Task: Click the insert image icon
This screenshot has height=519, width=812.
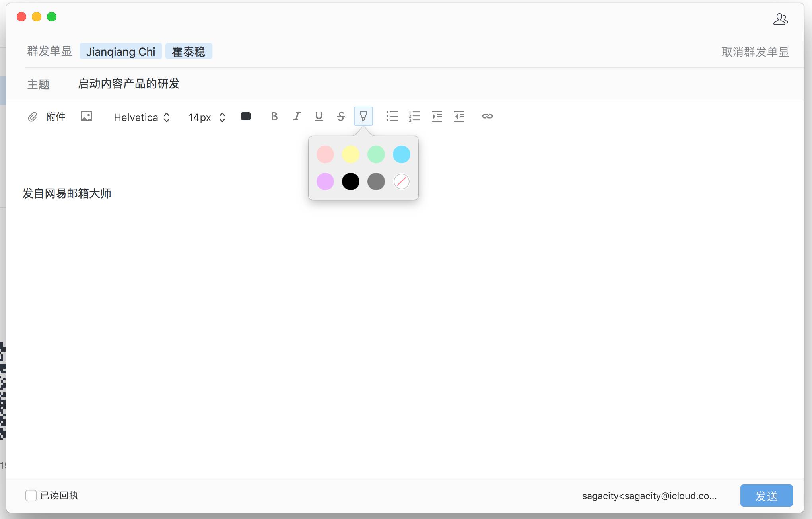Action: pyautogui.click(x=87, y=116)
